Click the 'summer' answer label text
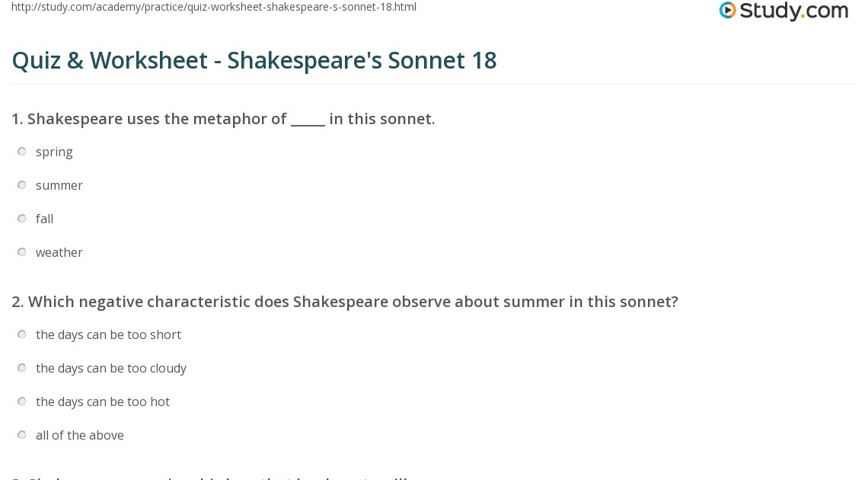 (59, 185)
